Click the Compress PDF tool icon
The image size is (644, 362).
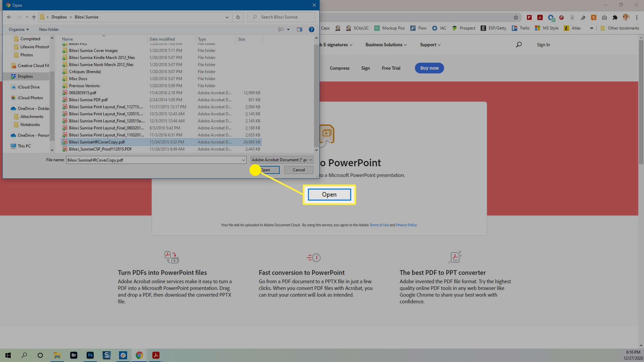point(339,68)
